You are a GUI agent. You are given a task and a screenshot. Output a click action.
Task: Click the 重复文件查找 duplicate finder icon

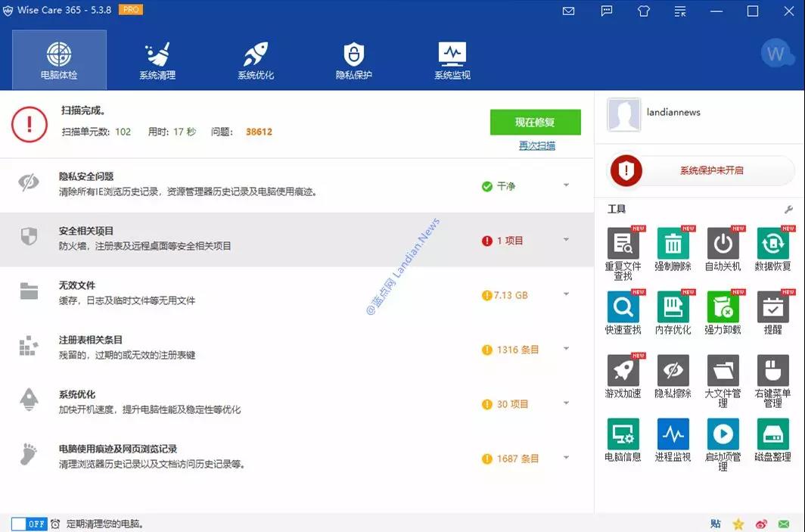[x=623, y=244]
